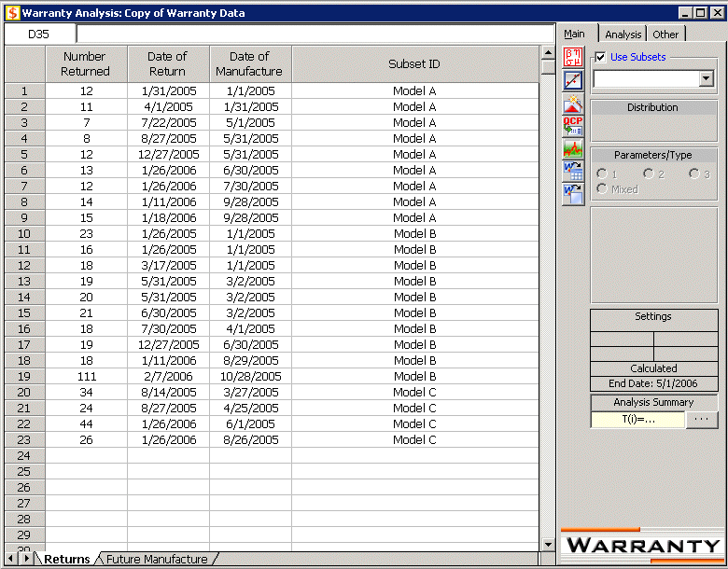Image resolution: width=728 pixels, height=569 pixels.
Task: Launch the Distribution Wizard icon
Action: (x=572, y=103)
